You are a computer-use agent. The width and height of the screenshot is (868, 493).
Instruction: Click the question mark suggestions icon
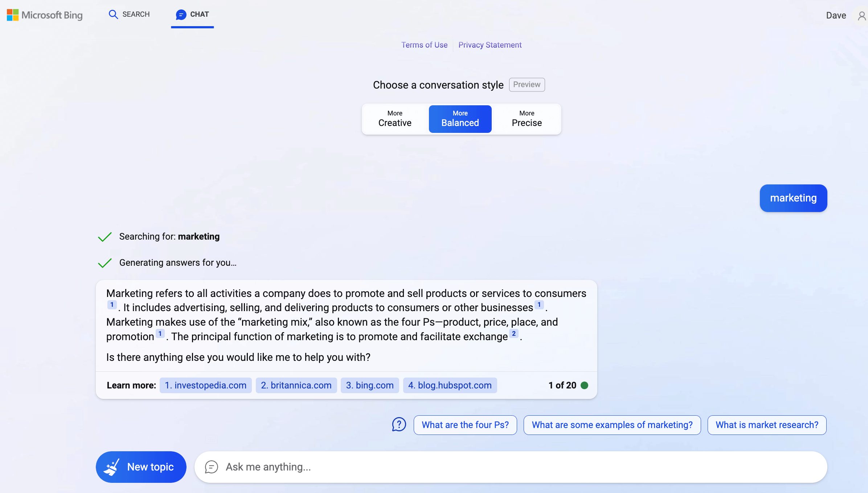click(399, 424)
